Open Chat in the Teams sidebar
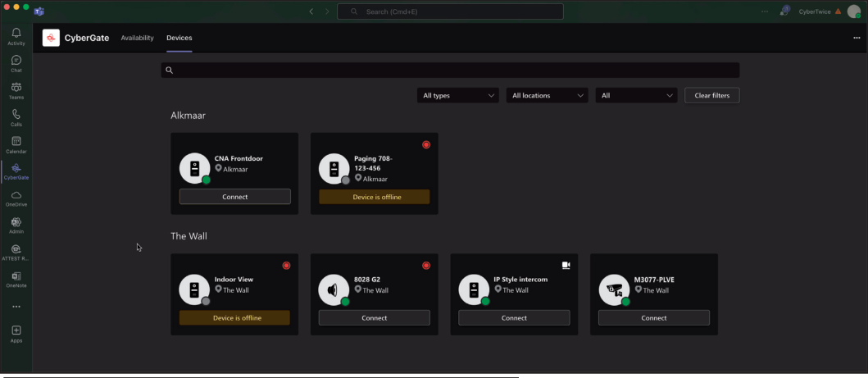 [16, 64]
